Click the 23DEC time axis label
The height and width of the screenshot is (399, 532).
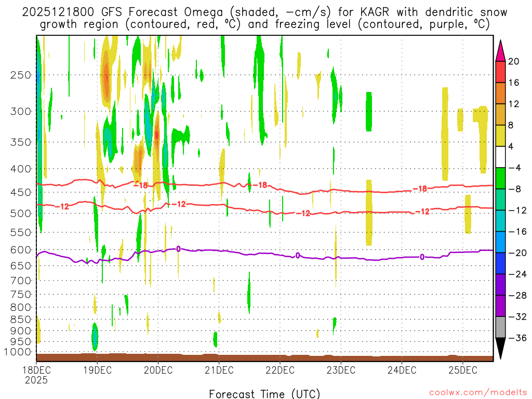pos(341,370)
